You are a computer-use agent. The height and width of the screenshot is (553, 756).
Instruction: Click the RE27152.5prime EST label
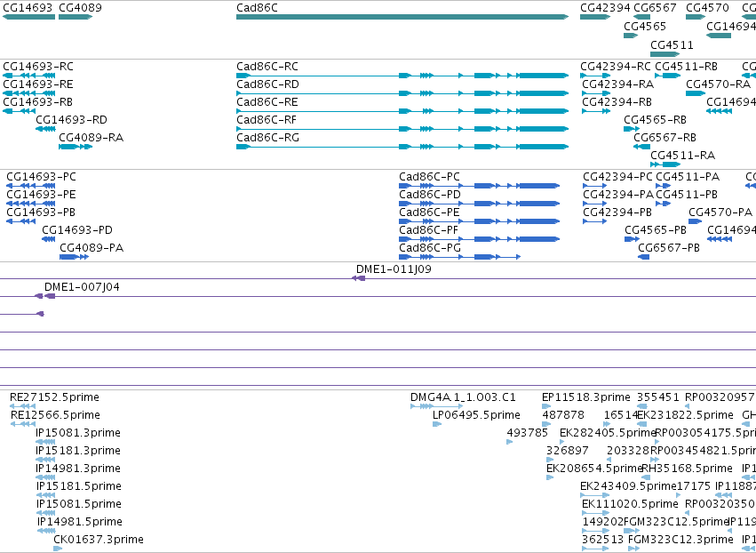click(x=54, y=397)
